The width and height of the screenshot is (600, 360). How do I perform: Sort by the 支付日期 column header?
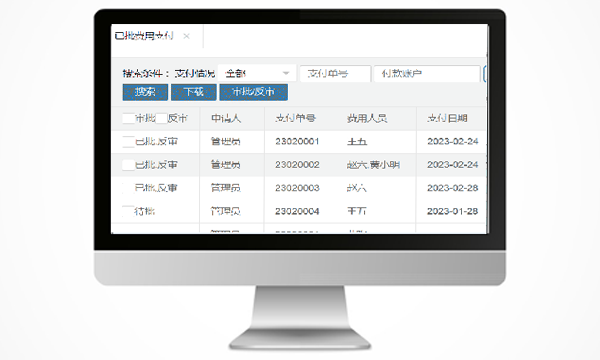tap(447, 119)
